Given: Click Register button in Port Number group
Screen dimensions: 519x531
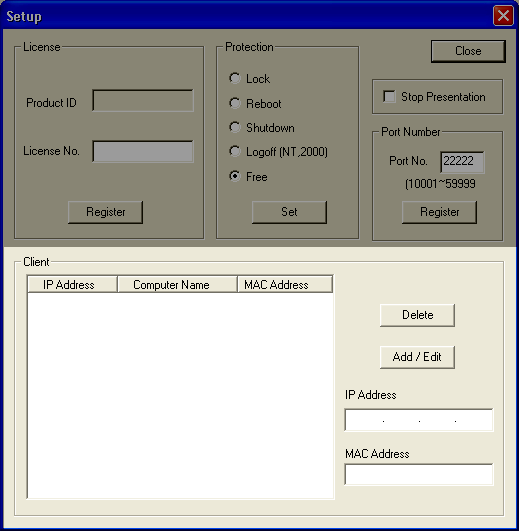Looking at the screenshot, I should pos(439,212).
